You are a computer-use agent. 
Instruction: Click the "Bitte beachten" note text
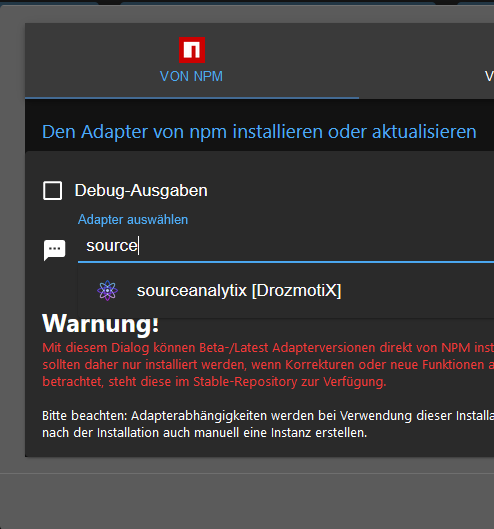pos(268,424)
